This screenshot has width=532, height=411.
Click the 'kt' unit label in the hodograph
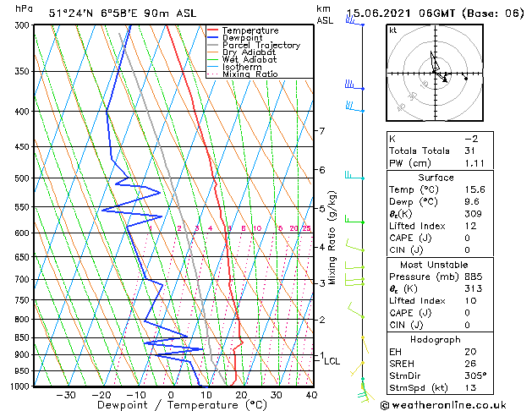(x=393, y=30)
